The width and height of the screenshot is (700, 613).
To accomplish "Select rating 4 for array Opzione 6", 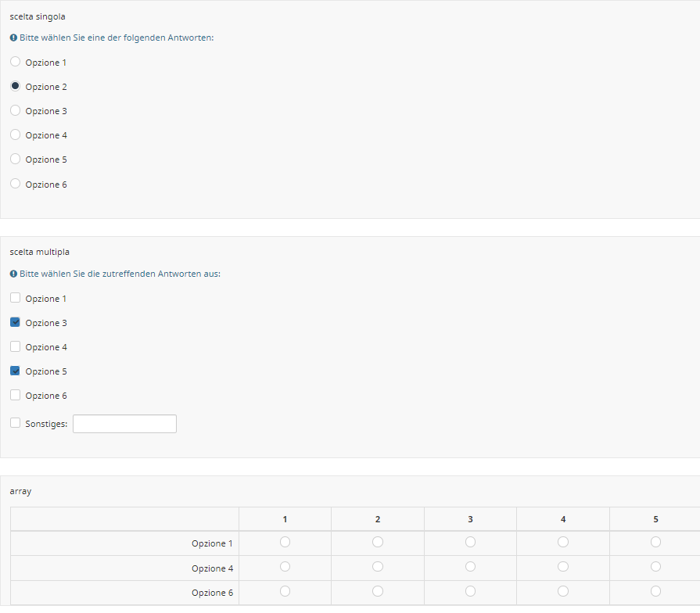I will point(563,591).
